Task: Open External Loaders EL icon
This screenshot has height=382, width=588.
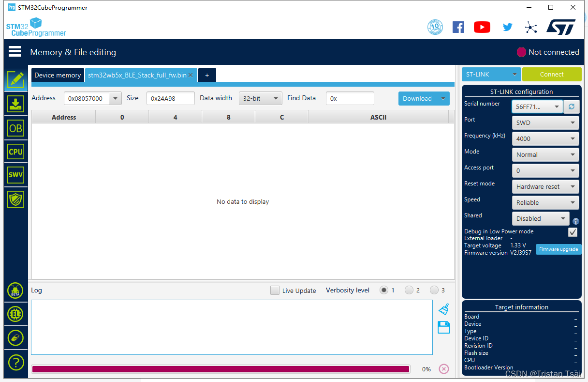Action: click(15, 314)
